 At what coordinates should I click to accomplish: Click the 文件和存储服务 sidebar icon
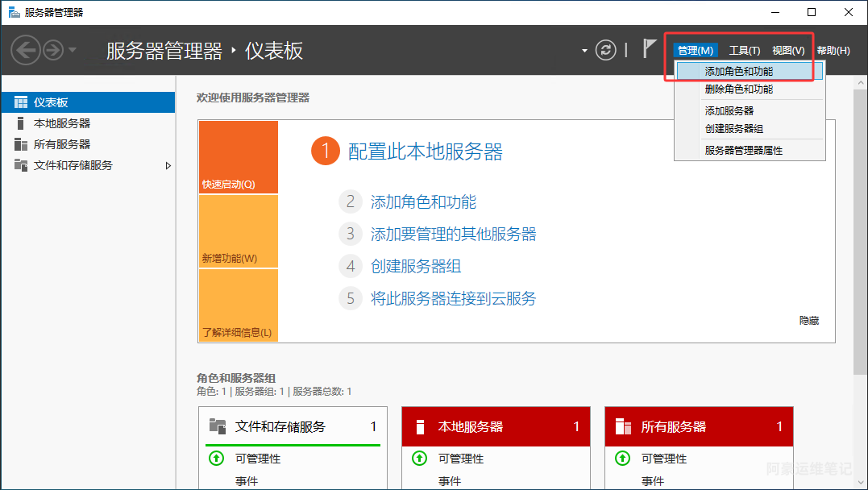pos(21,165)
